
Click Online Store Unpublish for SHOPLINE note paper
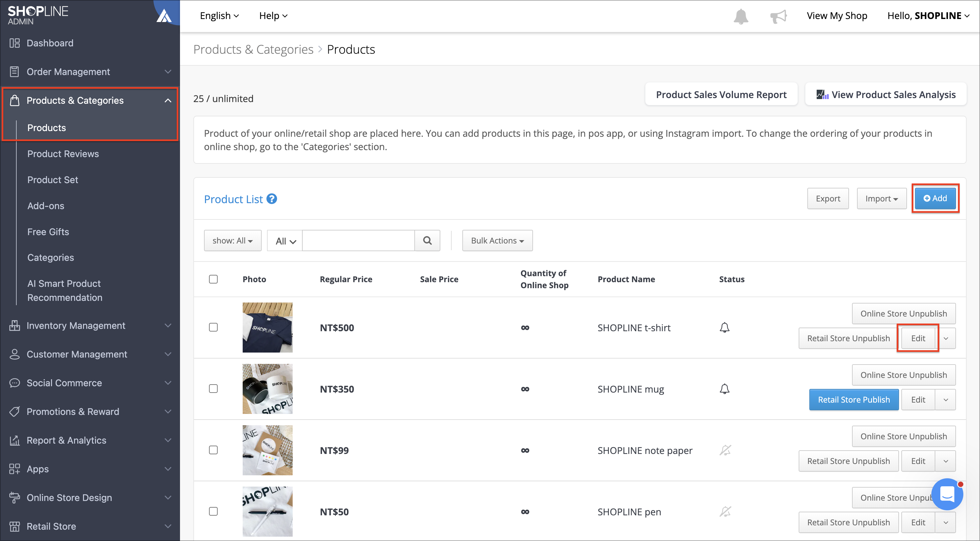[x=904, y=436]
